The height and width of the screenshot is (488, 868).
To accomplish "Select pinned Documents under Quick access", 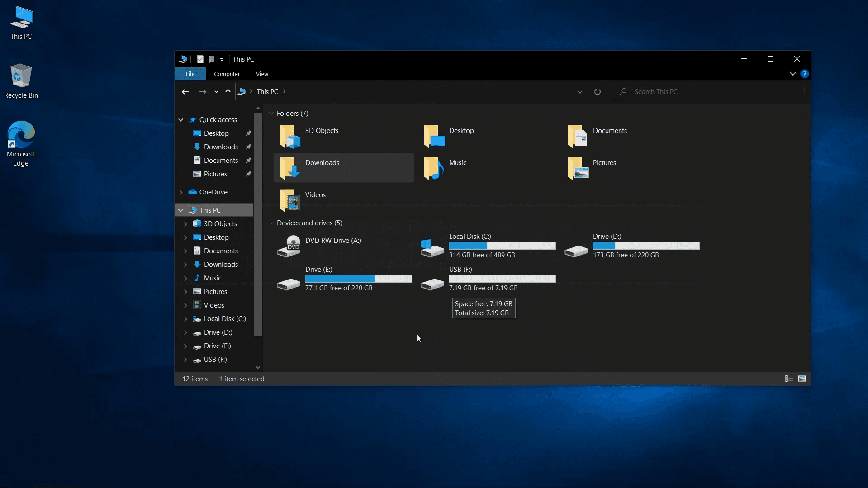I will coord(221,161).
